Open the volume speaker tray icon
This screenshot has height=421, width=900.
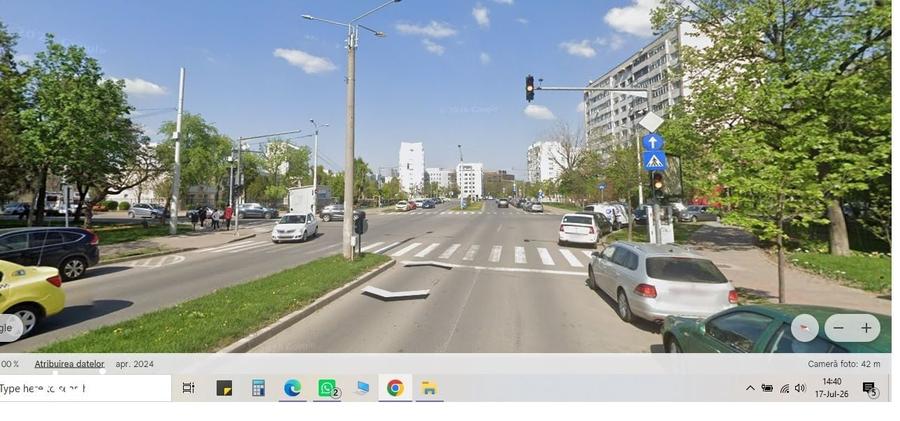(800, 388)
